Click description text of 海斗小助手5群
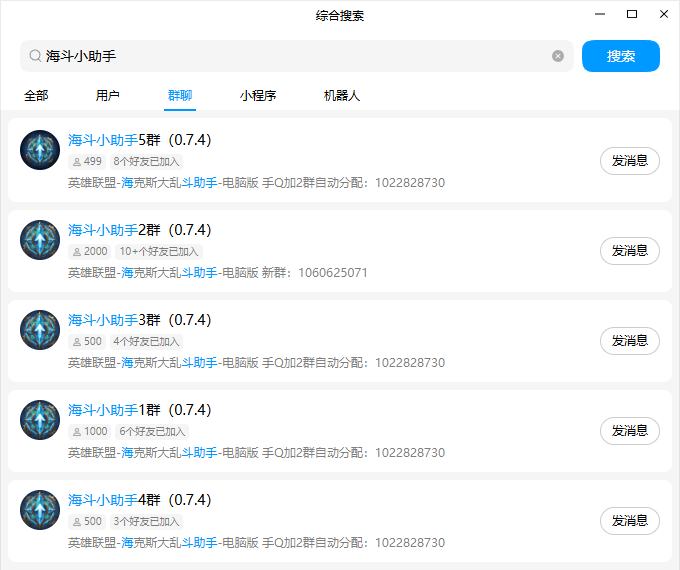The image size is (680, 570). coord(256,183)
